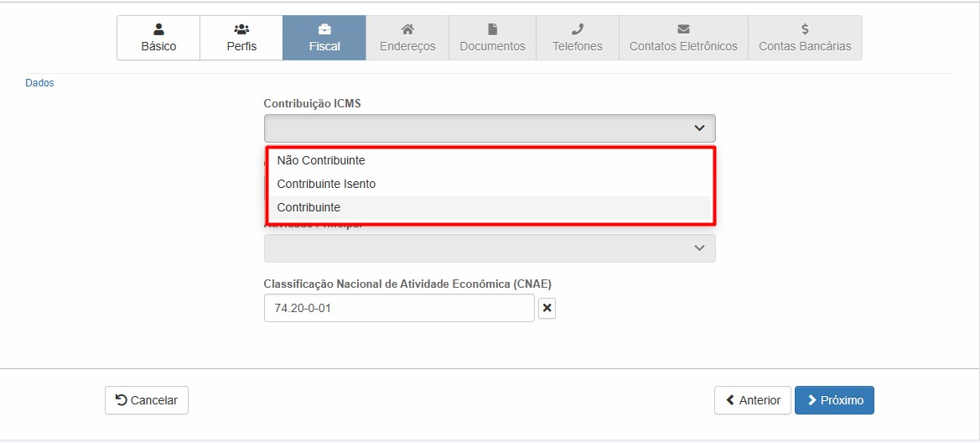Image resolution: width=980 pixels, height=443 pixels.
Task: Open the Atividade Principal dropdown
Action: pos(490,248)
